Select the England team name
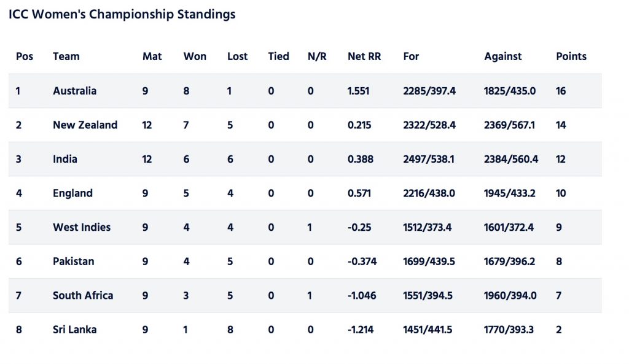The width and height of the screenshot is (629, 364). coord(72,193)
